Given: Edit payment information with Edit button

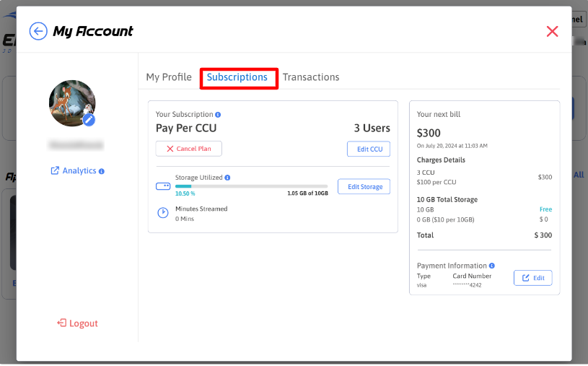Looking at the screenshot, I should point(532,278).
